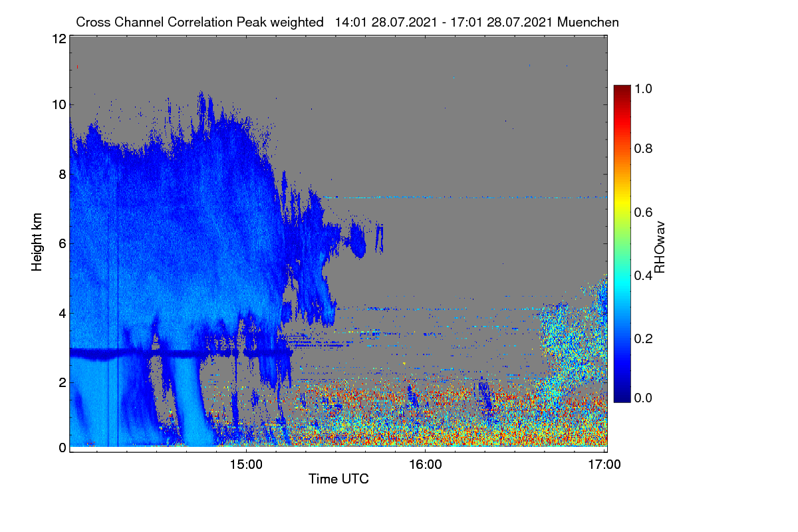This screenshot has width=798, height=532.
Task: Click the station name 'Muenchen' in the title
Action: coord(589,22)
